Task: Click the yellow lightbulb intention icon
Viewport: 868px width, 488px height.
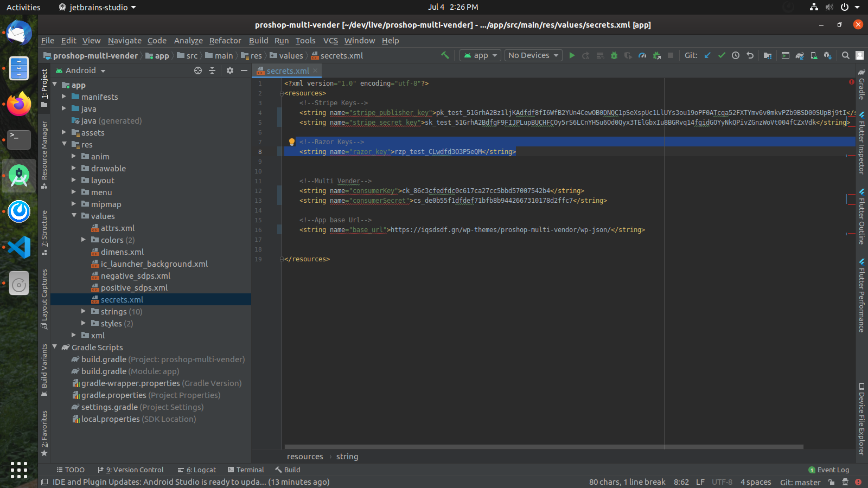Action: [x=291, y=142]
